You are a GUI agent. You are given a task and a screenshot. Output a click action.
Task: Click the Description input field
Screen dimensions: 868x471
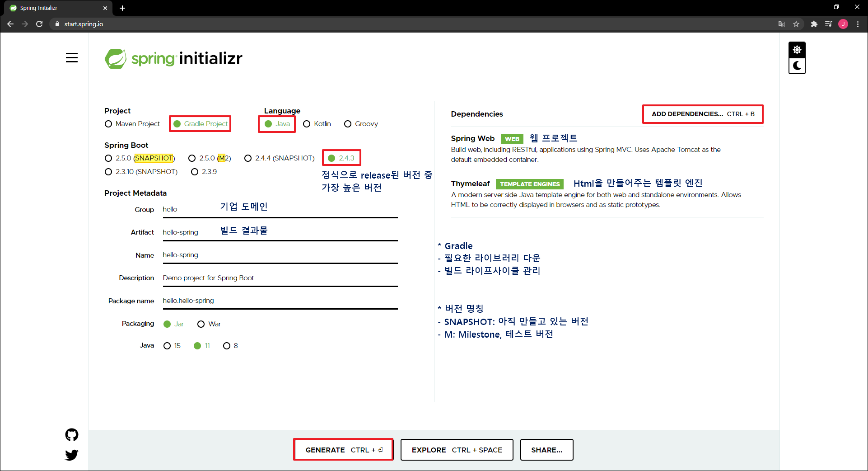(280, 278)
